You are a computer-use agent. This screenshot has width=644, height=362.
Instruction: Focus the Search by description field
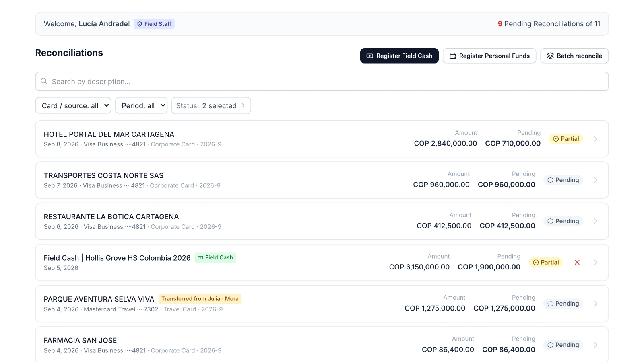[322, 82]
